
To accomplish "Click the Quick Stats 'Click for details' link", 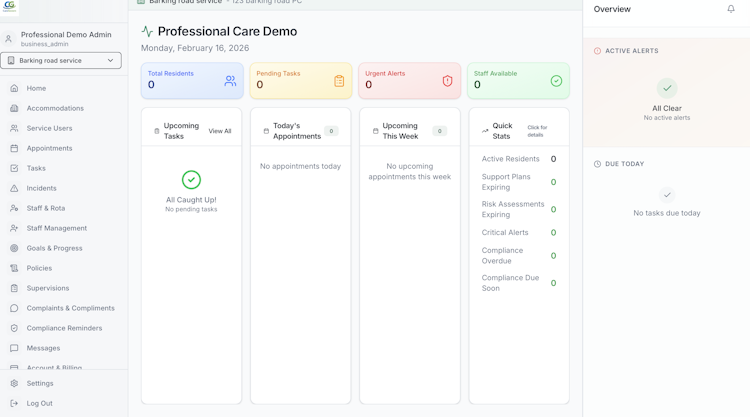I will (x=537, y=131).
